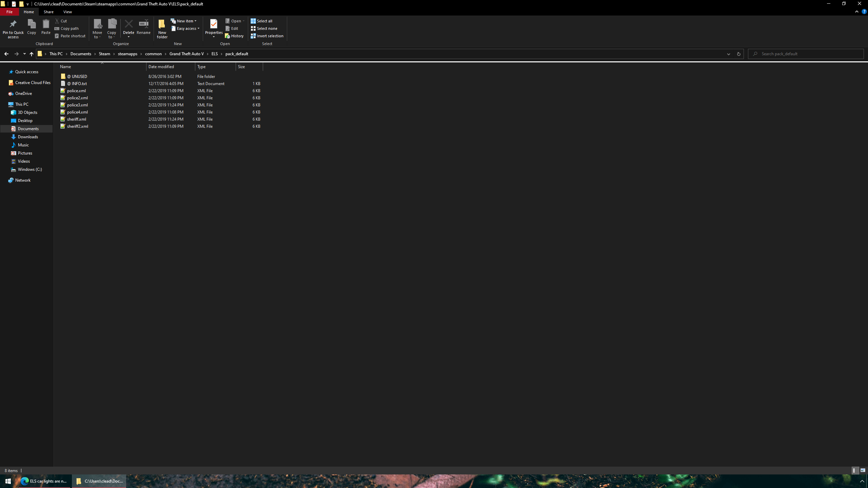
Task: Open the Properties icon in the ribbon
Action: point(214,24)
